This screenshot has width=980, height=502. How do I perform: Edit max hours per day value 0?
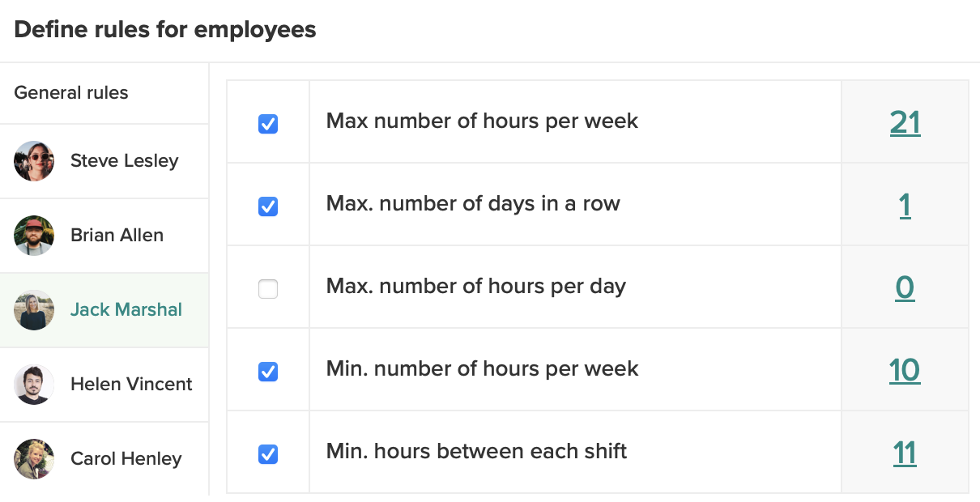pos(905,287)
